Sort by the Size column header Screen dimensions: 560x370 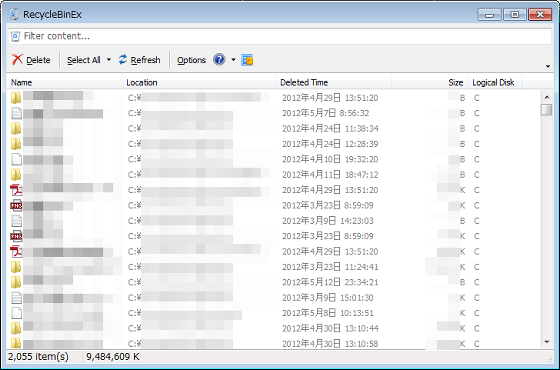point(430,82)
